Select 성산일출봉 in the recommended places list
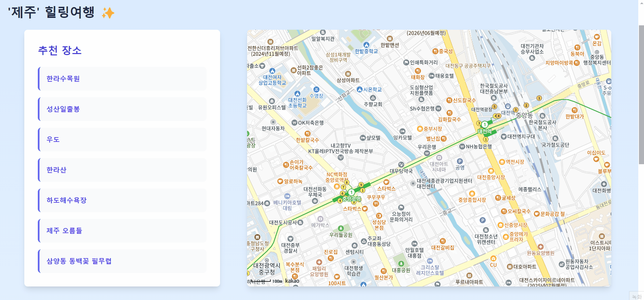This screenshot has width=644, height=300. (x=122, y=109)
